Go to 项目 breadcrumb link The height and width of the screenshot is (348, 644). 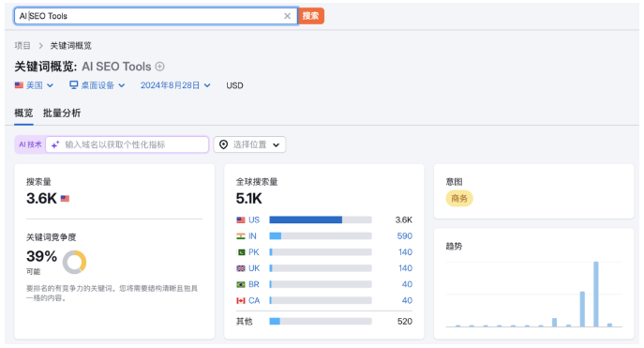pyautogui.click(x=22, y=46)
